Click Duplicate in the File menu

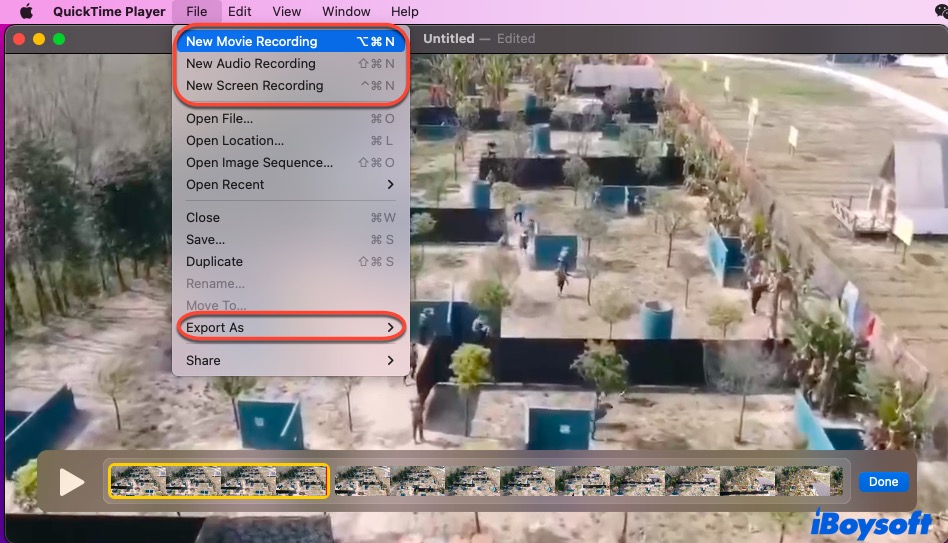click(x=290, y=261)
